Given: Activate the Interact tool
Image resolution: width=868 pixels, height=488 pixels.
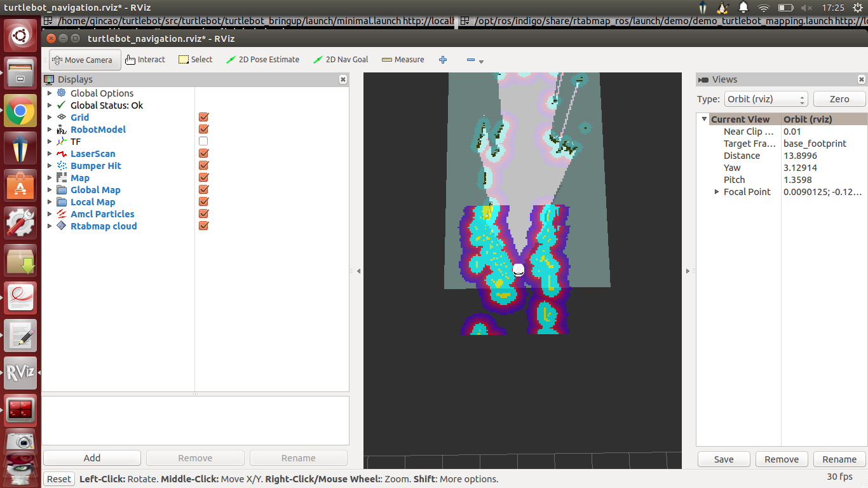Looking at the screenshot, I should 145,60.
